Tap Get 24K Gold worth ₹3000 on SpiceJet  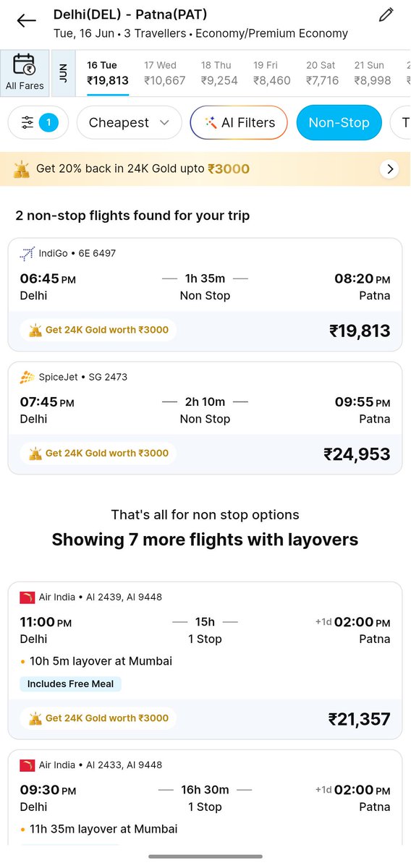tap(98, 454)
